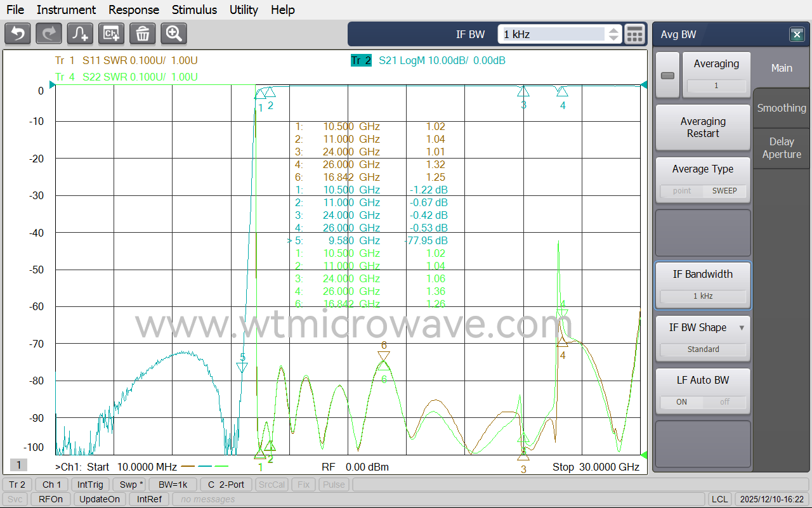
Task: Turn LF Auto BW ON
Action: [682, 402]
